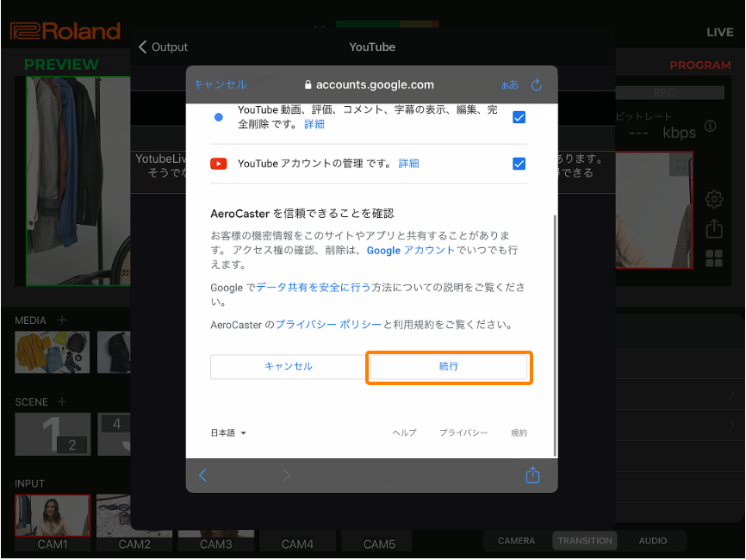The width and height of the screenshot is (746, 560).
Task: Open 詳細 link for YouTube アカウントの管理
Action: pyautogui.click(x=408, y=164)
